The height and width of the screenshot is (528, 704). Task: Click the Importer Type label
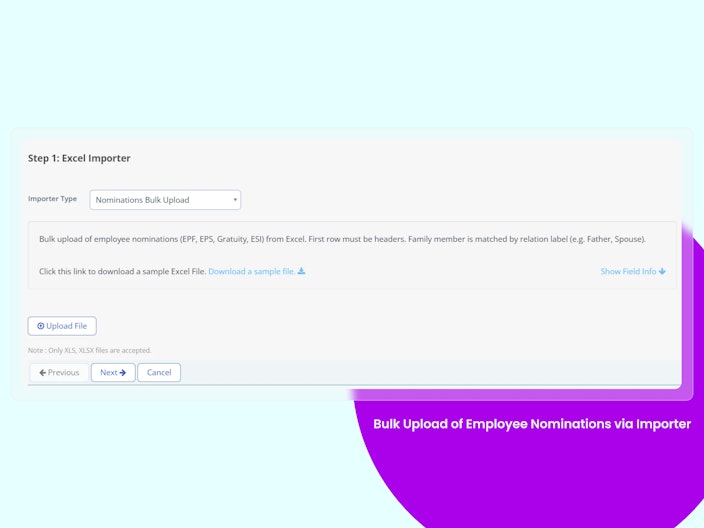52,198
